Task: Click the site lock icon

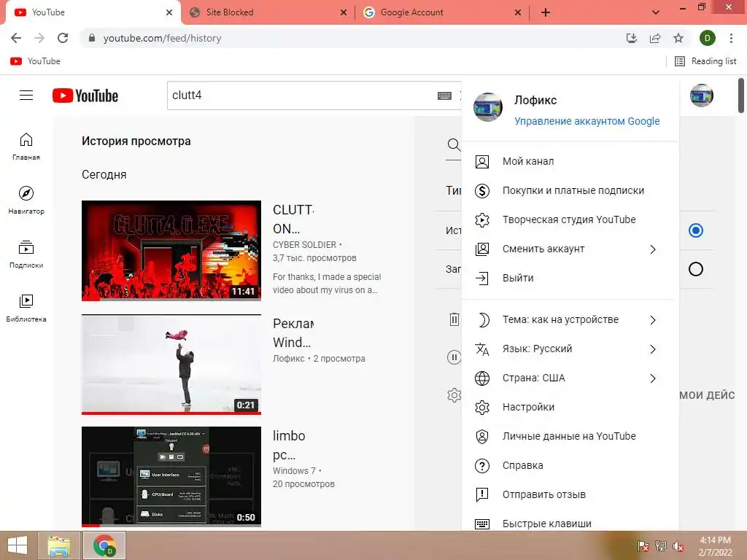Action: 92,38
